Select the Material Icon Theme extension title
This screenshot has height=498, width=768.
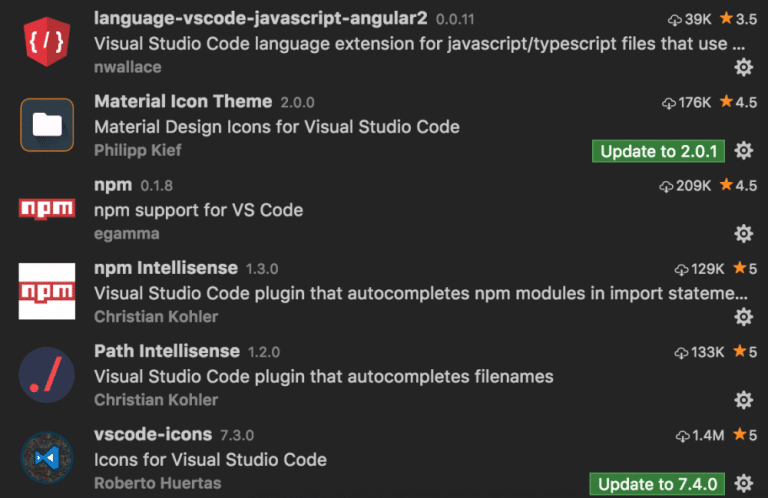[x=183, y=101]
